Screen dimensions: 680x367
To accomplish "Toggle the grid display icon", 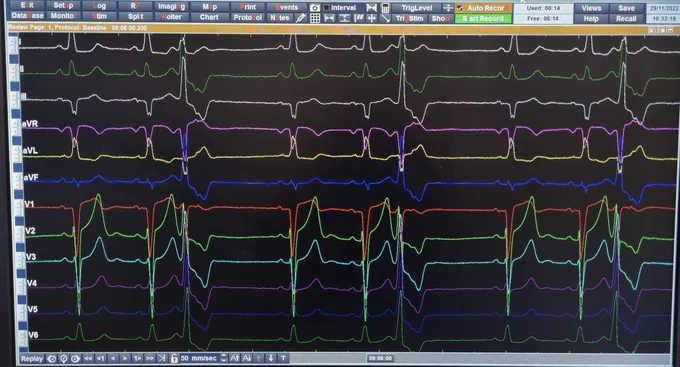I will click(x=315, y=18).
